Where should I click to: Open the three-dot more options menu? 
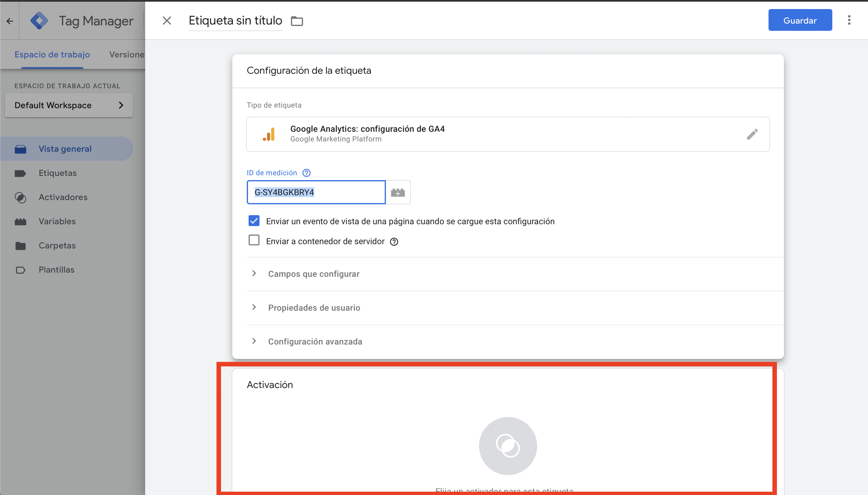(849, 21)
